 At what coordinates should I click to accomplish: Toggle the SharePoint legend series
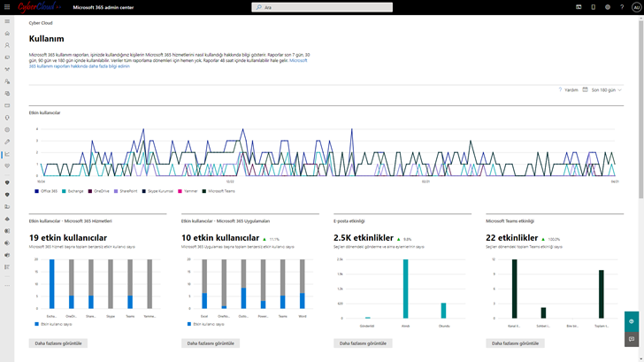coord(126,191)
